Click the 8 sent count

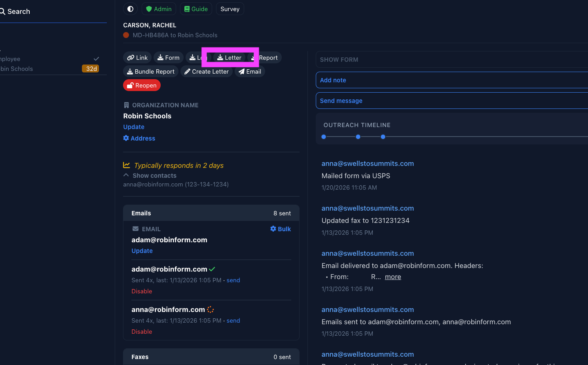282,213
